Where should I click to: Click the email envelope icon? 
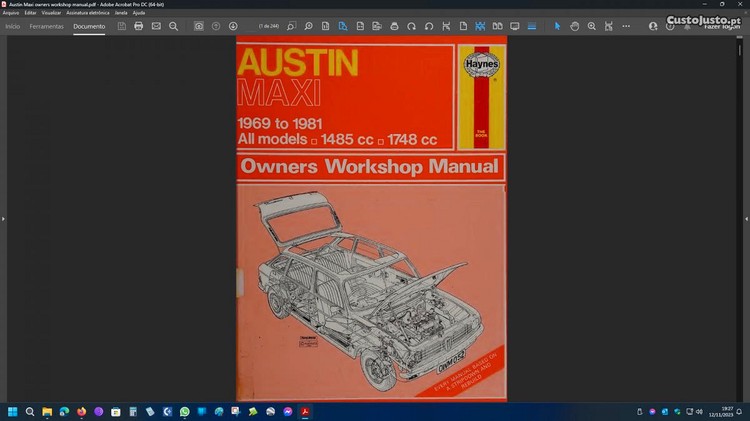pos(156,26)
